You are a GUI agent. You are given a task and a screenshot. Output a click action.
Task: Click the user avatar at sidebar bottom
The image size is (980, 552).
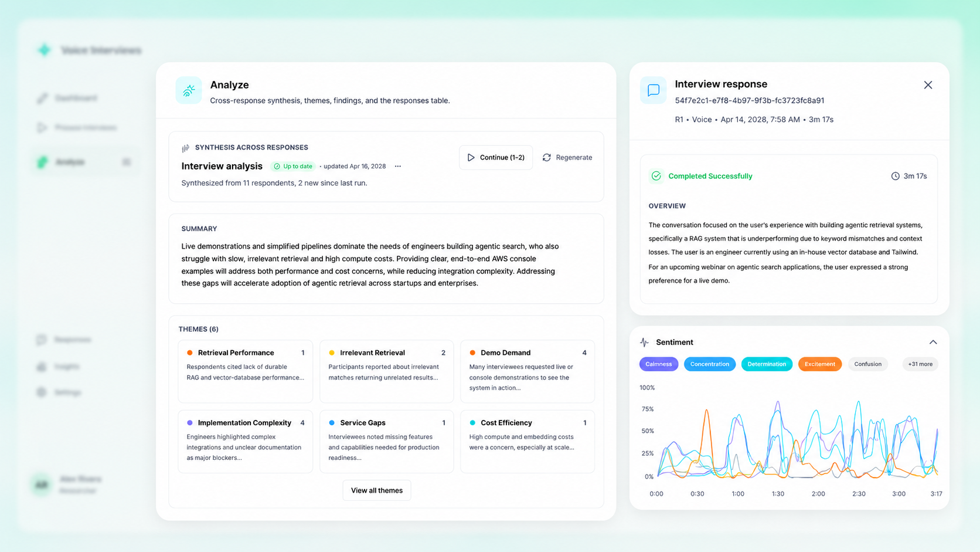click(42, 485)
